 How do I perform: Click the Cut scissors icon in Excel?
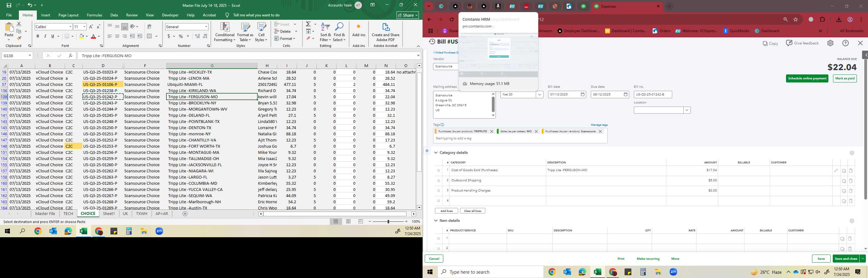pyautogui.click(x=19, y=24)
